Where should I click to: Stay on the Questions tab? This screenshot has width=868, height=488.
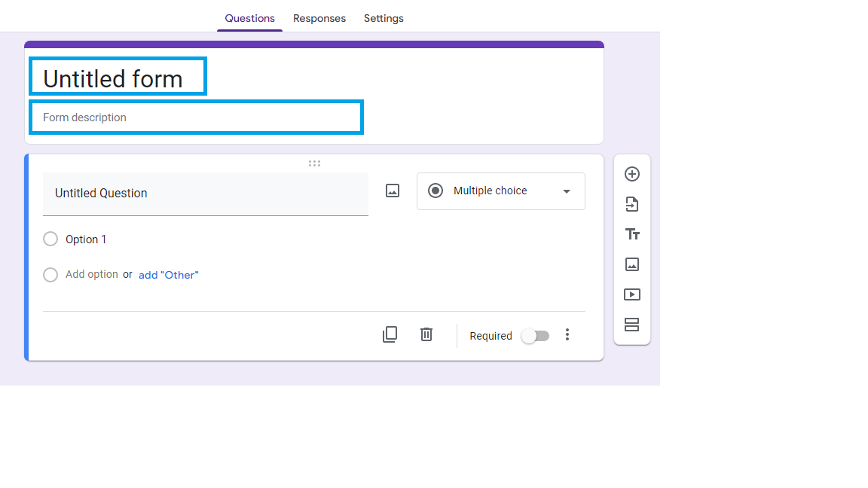pos(249,18)
